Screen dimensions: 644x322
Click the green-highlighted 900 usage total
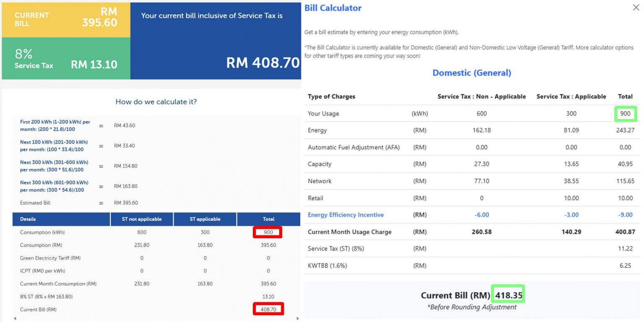[625, 113]
